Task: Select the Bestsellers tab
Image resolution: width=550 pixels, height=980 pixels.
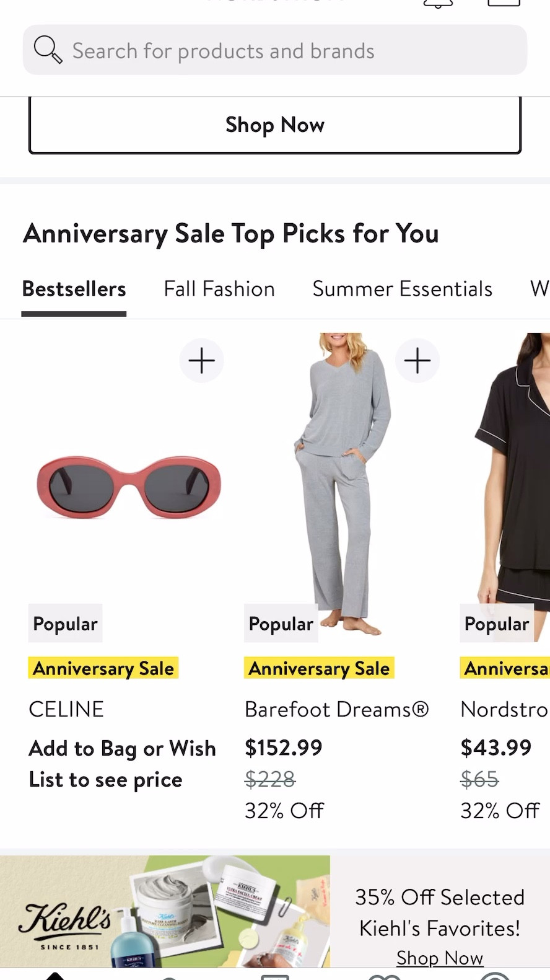Action: (74, 289)
